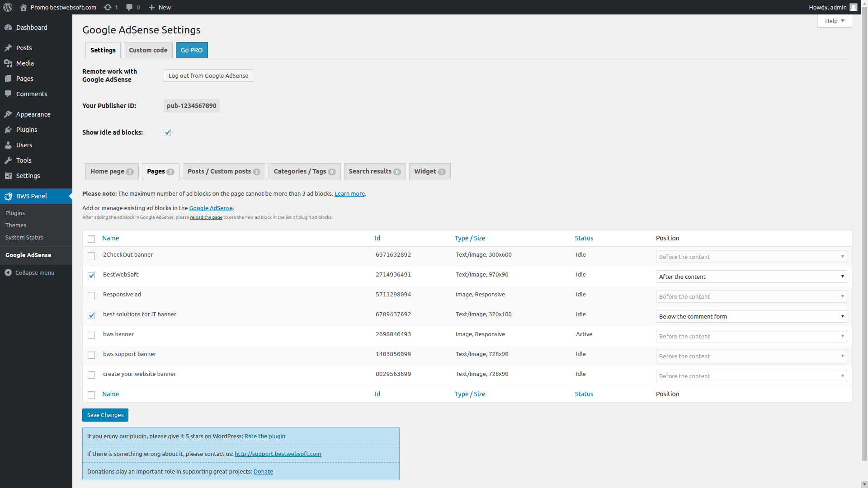
Task: Click the admin avatar icon
Action: tap(853, 7)
